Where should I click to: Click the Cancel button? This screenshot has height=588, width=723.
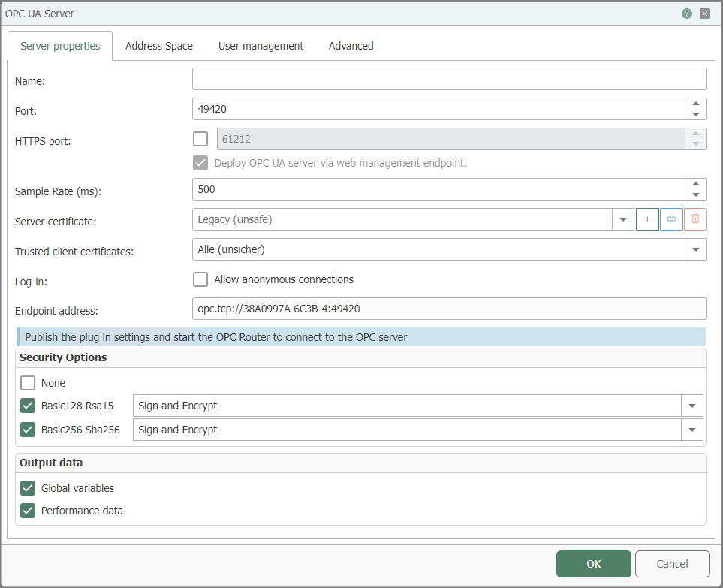click(672, 564)
